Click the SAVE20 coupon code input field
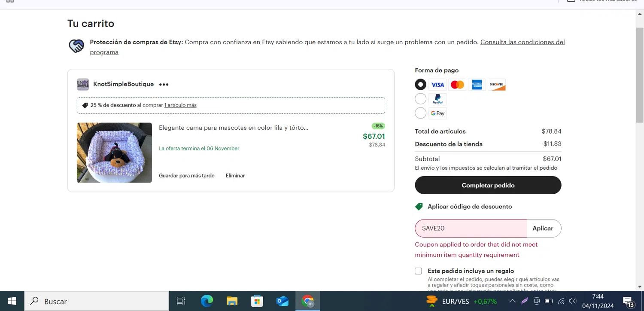The image size is (644, 311). click(470, 229)
